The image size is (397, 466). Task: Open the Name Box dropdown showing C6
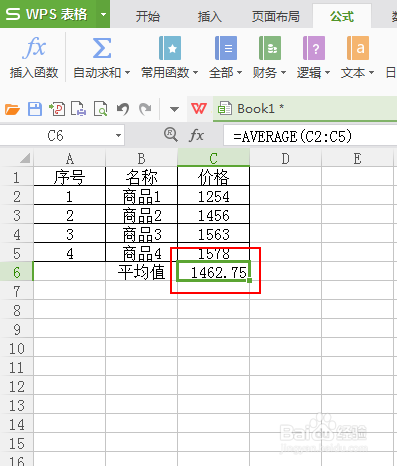pos(118,136)
